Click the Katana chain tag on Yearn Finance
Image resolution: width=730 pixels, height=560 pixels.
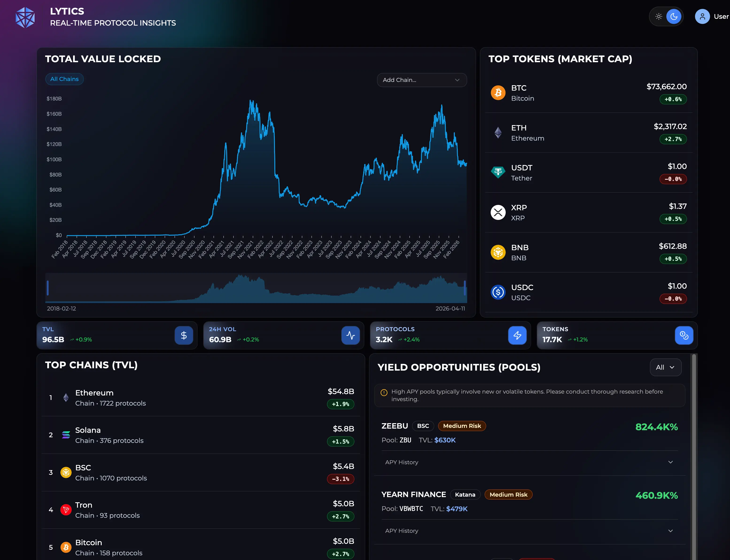click(465, 495)
